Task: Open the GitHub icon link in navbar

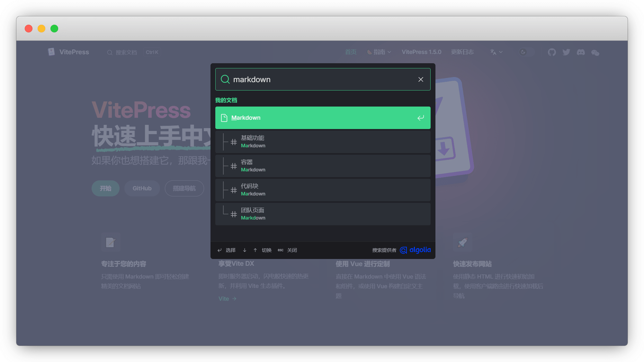Action: tap(552, 52)
